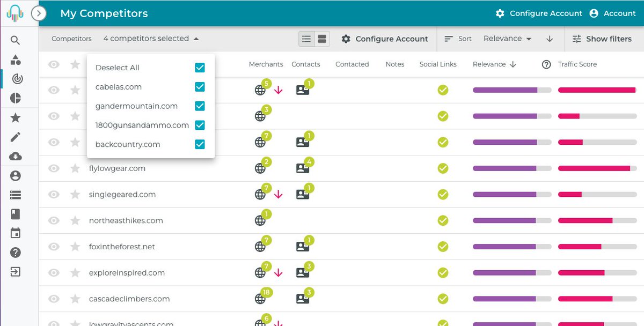Viewport: 644px width, 326px height.
Task: Open northeasthikes.com domain link
Action: [126, 220]
